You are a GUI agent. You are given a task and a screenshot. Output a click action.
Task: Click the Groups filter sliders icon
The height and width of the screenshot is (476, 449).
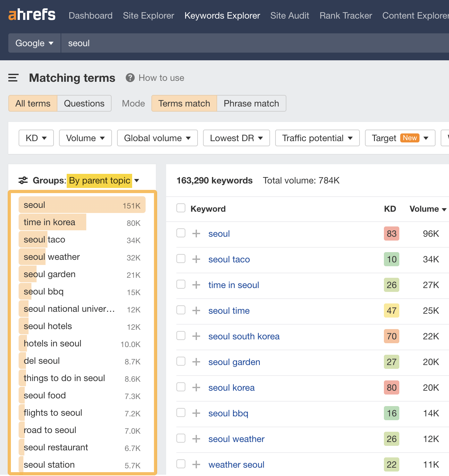22,181
